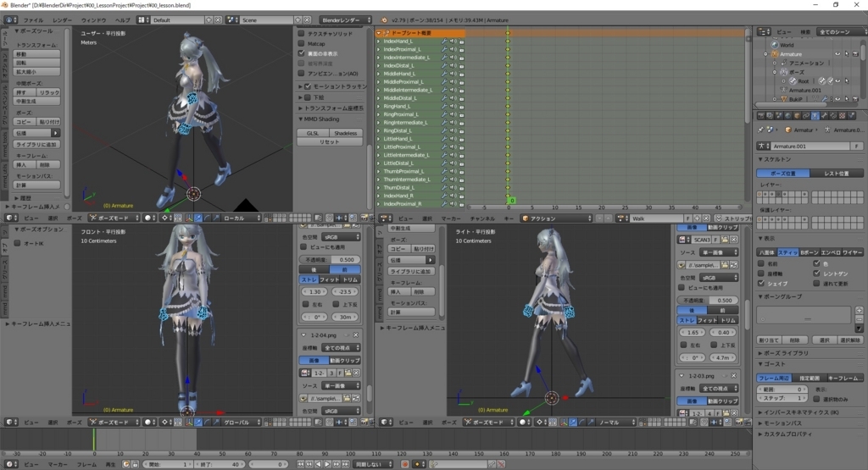Click the pin icon in properties breadcrumb
Viewport: 868px width, 470px height.
[x=760, y=130]
